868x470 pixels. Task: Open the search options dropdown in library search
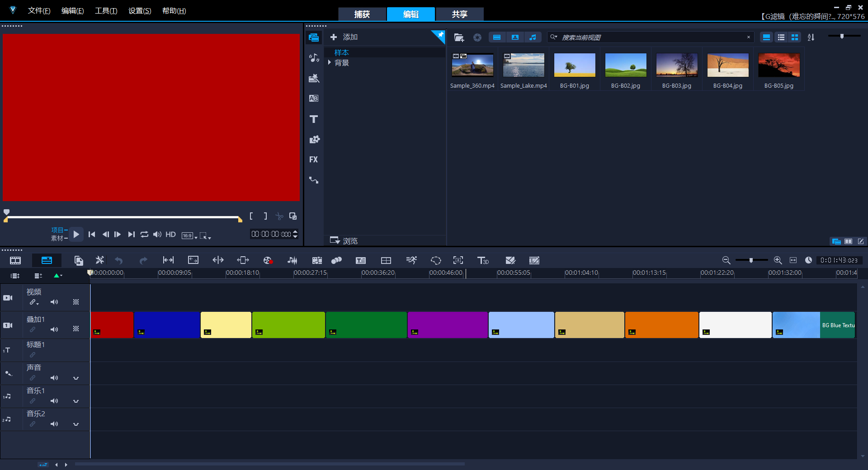pyautogui.click(x=554, y=37)
